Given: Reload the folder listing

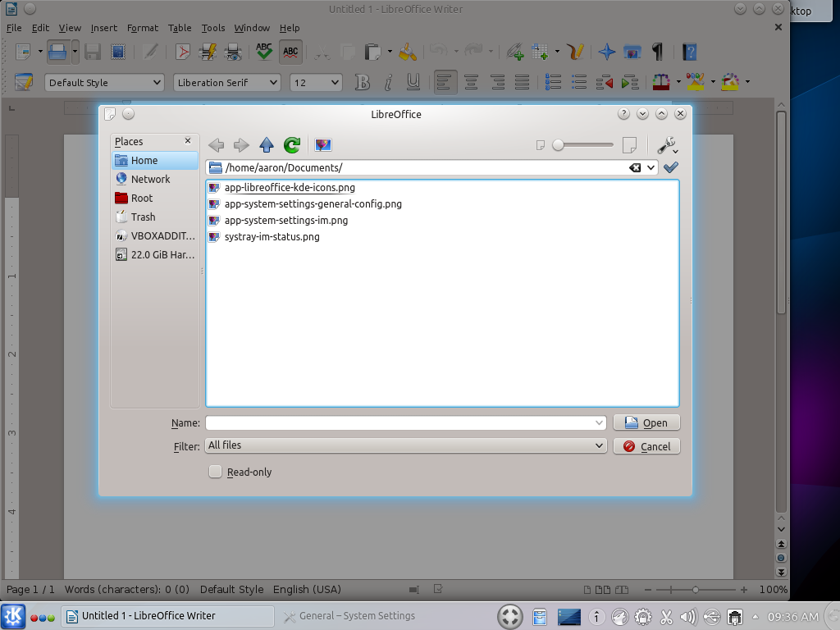Looking at the screenshot, I should (292, 144).
